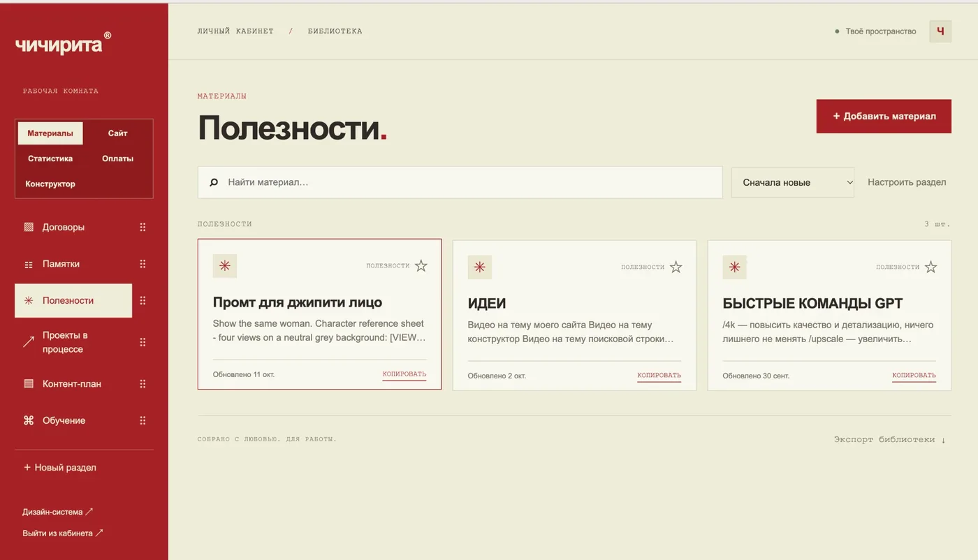Click the asterisk icon on Промт для джипити лицо card
This screenshot has width=978, height=560.
point(225,266)
